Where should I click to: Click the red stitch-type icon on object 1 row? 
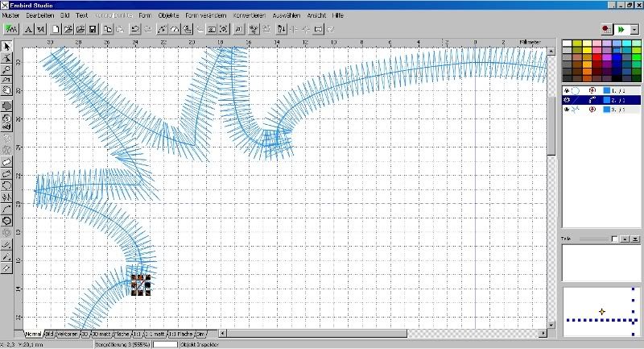pyautogui.click(x=592, y=90)
